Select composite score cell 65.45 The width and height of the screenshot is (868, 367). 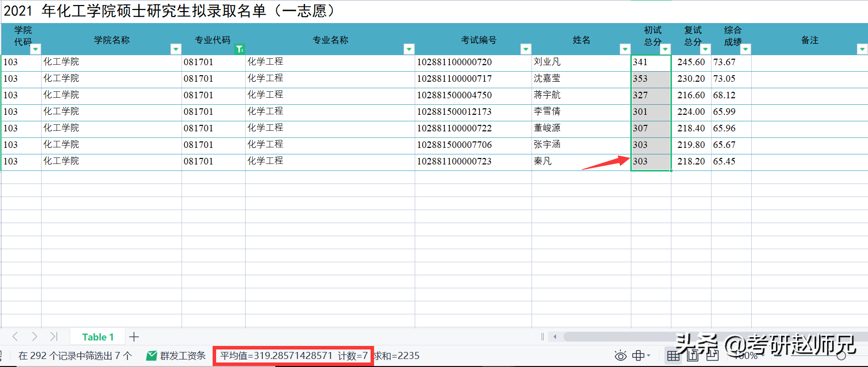pyautogui.click(x=731, y=161)
